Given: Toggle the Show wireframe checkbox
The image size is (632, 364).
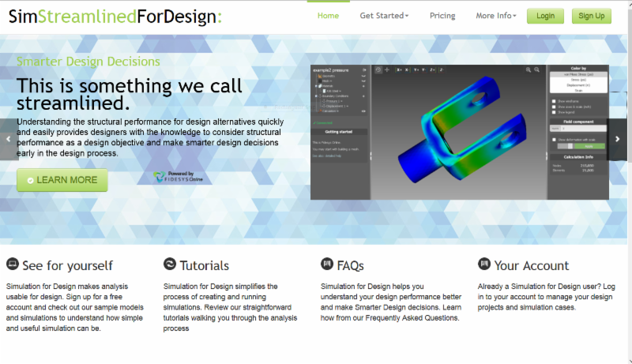Looking at the screenshot, I should coord(553,101).
